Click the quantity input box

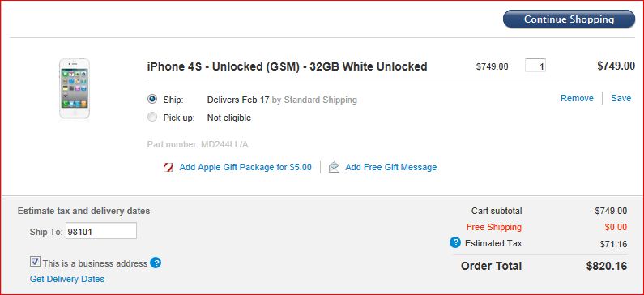pyautogui.click(x=535, y=66)
